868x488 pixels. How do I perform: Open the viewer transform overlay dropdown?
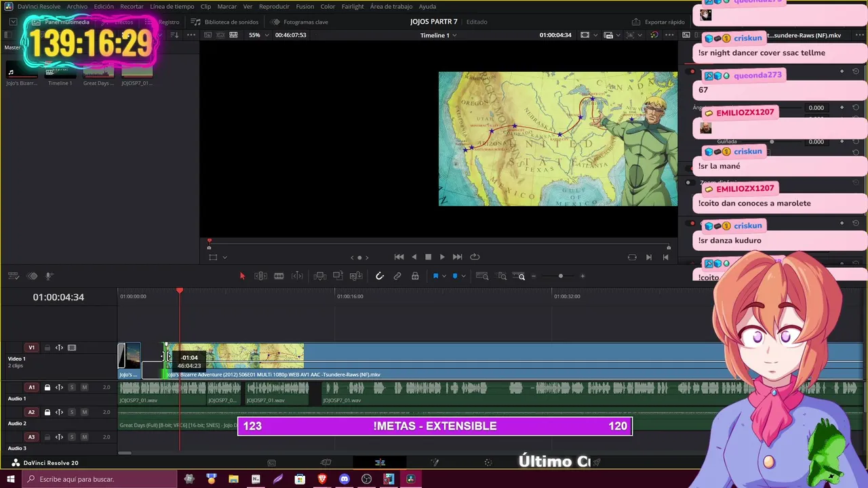point(224,257)
